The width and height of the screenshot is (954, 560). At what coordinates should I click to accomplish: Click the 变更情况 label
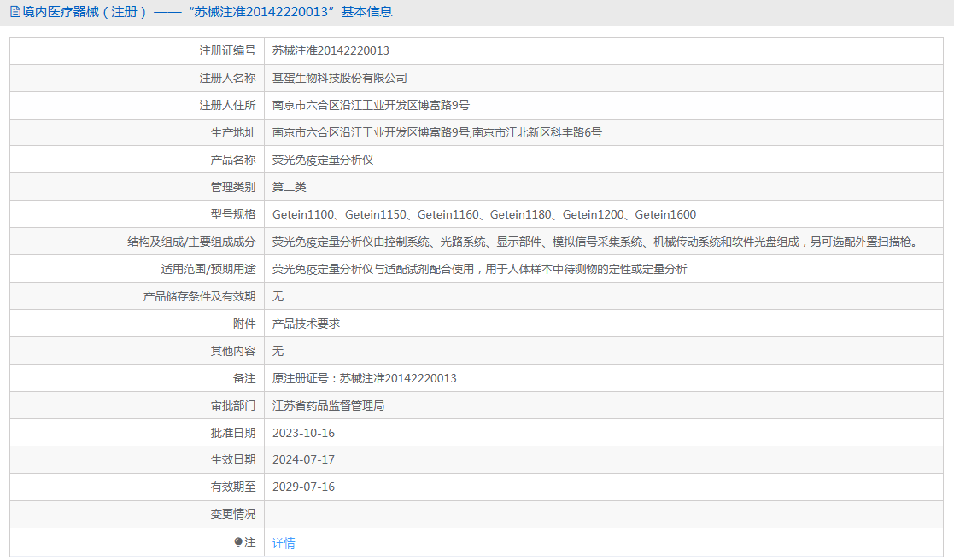233,515
